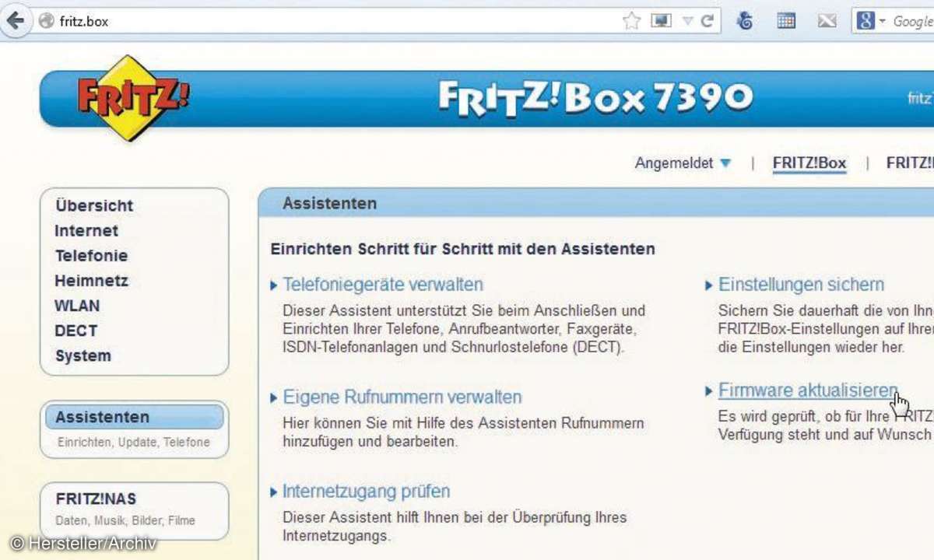Click the fritz.box address bar
Viewport: 934px width, 560px height.
tap(327, 21)
